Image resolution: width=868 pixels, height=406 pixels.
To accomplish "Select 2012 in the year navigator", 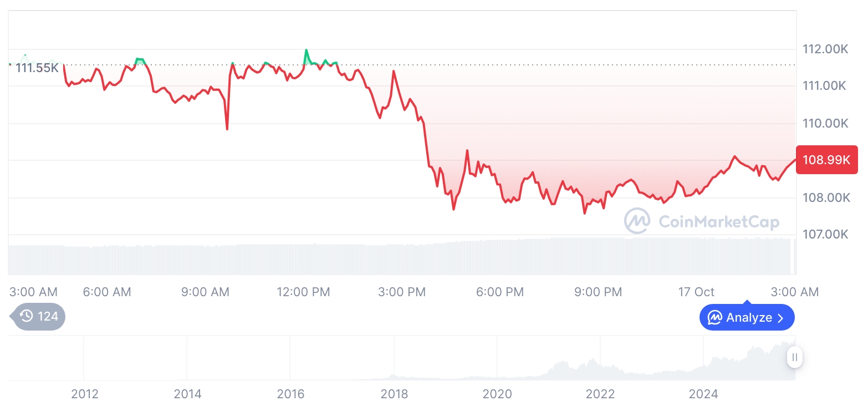I will 85,394.
